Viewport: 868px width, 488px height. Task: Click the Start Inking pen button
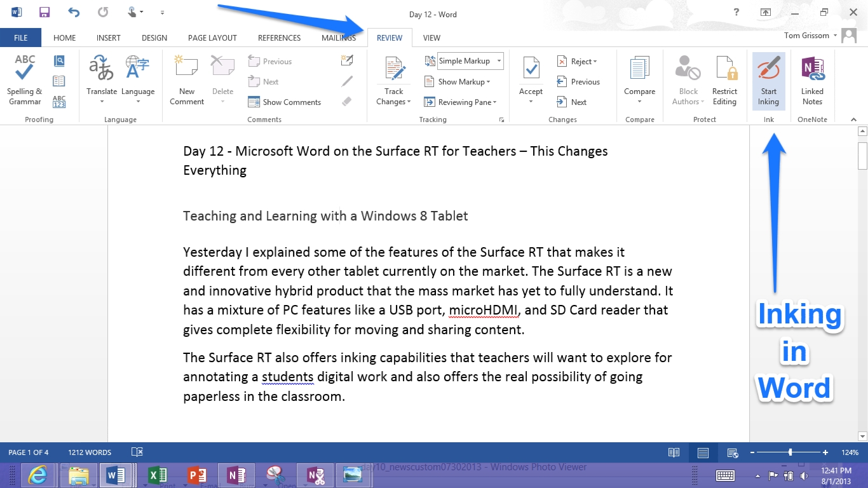[768, 81]
